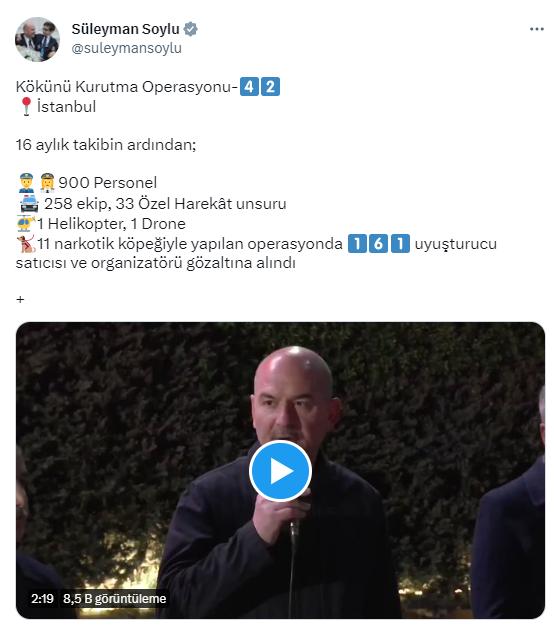Screen dimensions: 554x631
Task: Play the embedded tweet video
Action: 280,470
